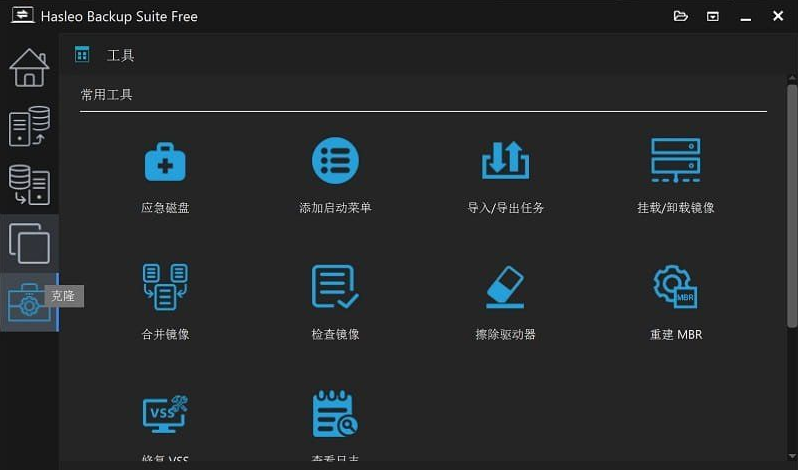Open the 重建 MBR tool

click(x=675, y=287)
